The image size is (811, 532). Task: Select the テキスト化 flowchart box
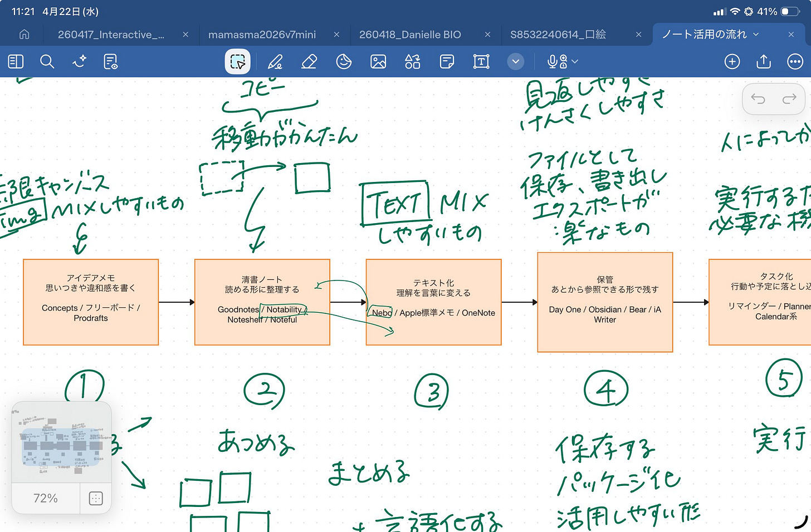click(x=433, y=302)
